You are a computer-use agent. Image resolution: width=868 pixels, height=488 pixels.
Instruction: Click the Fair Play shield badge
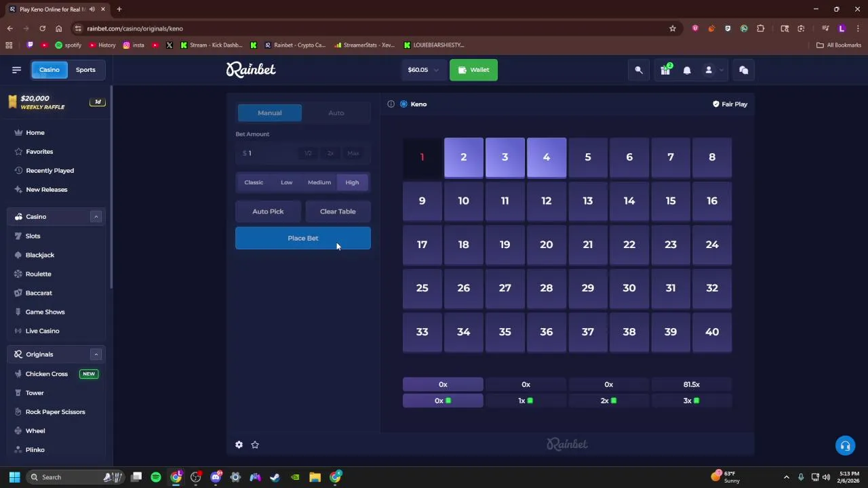[730, 104]
